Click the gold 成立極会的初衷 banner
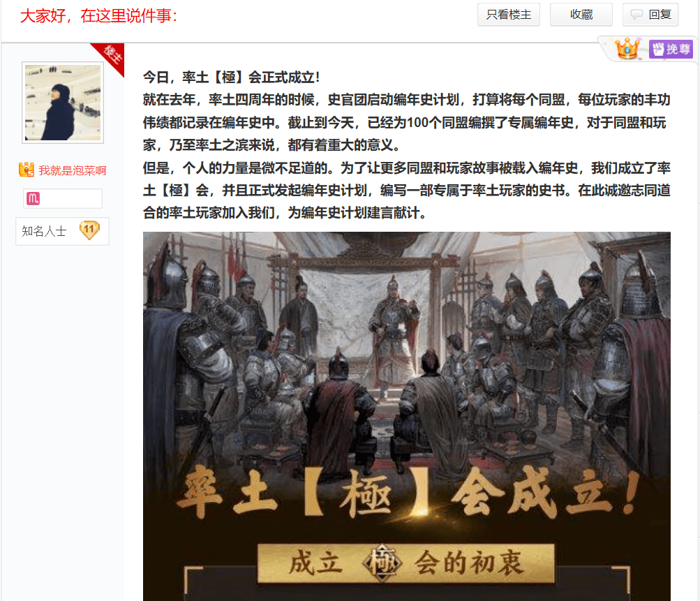The height and width of the screenshot is (601, 700). coord(405,563)
